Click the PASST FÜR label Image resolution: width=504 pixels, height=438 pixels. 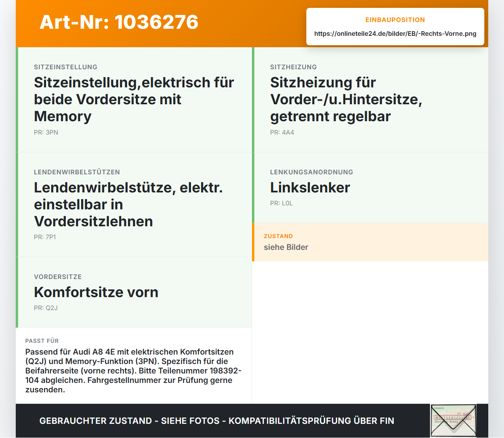click(42, 341)
